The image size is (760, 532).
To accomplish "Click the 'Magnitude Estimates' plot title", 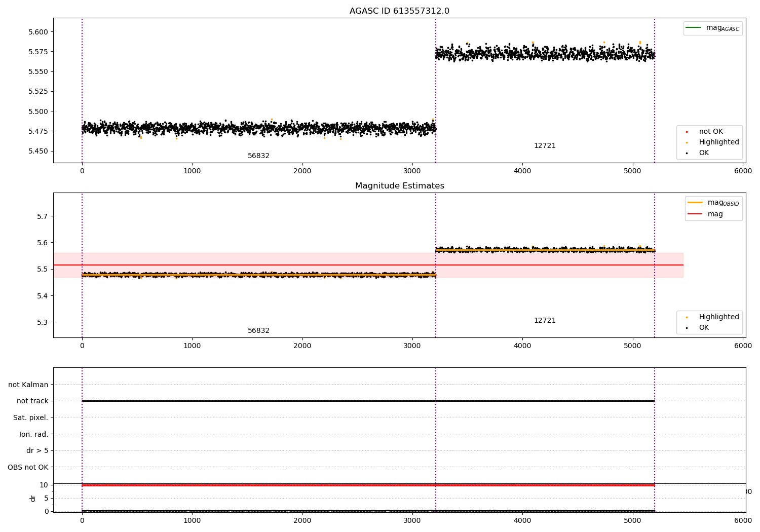I will (399, 186).
